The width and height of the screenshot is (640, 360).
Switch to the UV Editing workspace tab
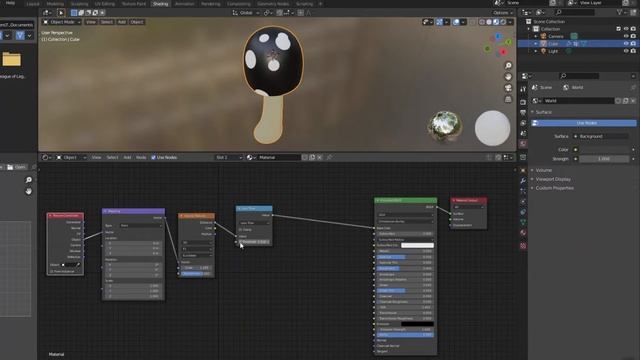(x=105, y=4)
